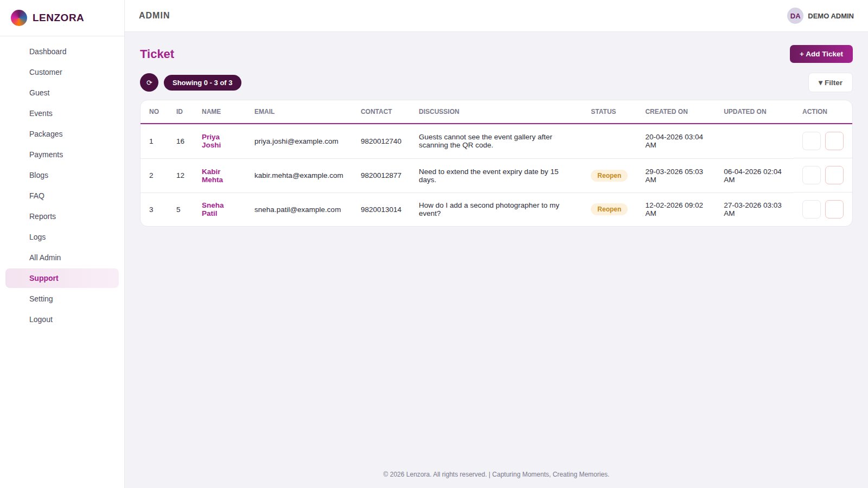This screenshot has width=868, height=488.
Task: Click the UPDATED ON column header
Action: click(x=745, y=112)
